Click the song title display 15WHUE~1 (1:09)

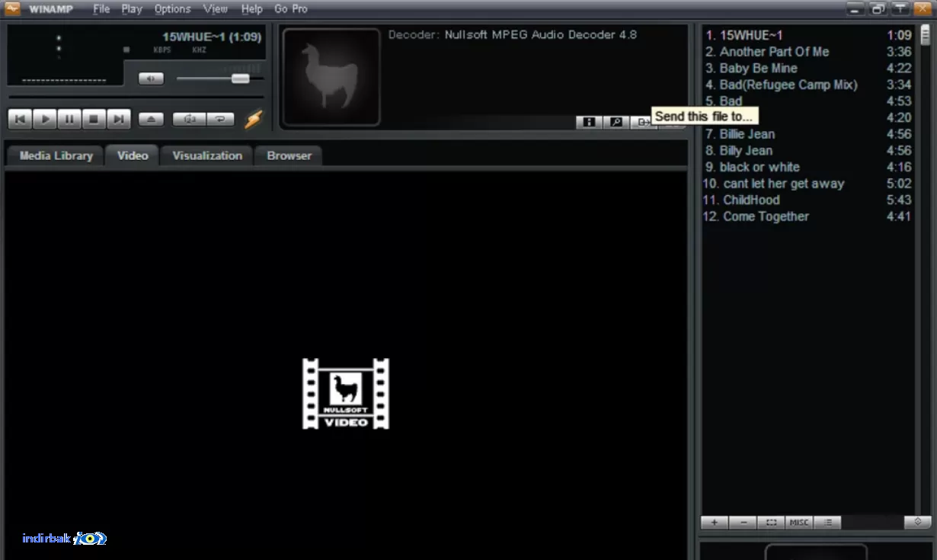(x=212, y=37)
